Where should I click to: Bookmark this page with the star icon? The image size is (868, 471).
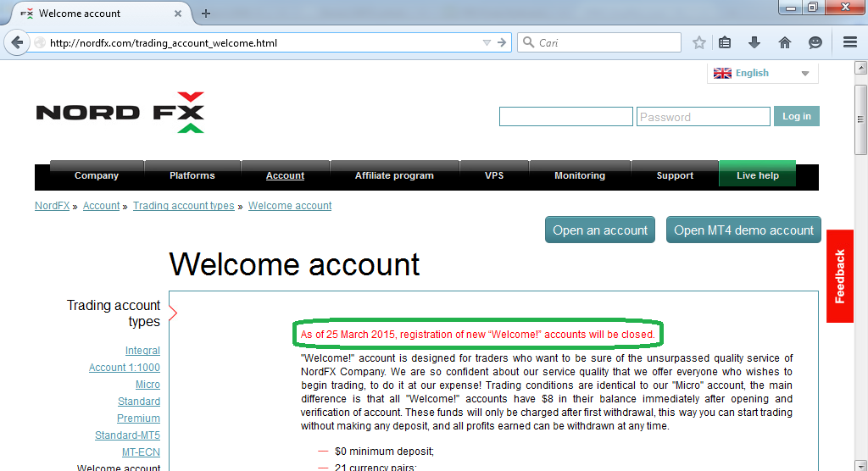click(699, 42)
